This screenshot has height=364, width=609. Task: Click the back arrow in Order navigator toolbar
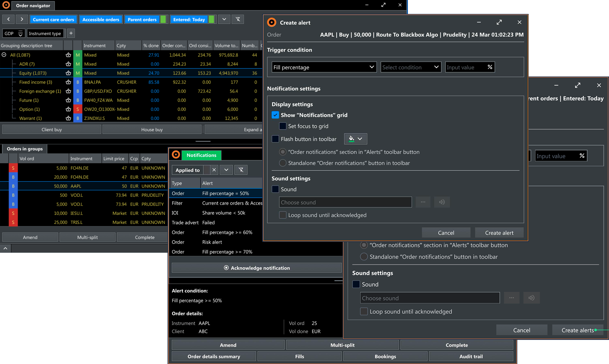click(x=8, y=19)
